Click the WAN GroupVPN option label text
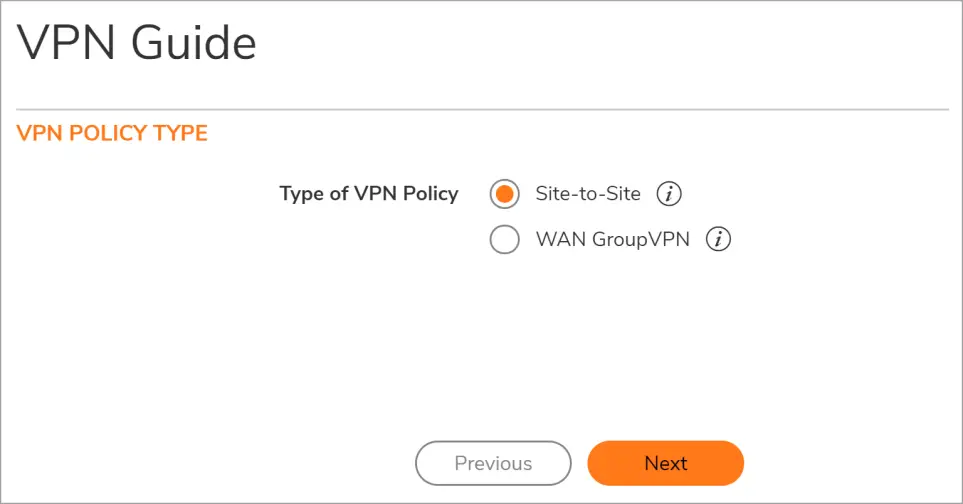The width and height of the screenshot is (963, 504). (612, 240)
